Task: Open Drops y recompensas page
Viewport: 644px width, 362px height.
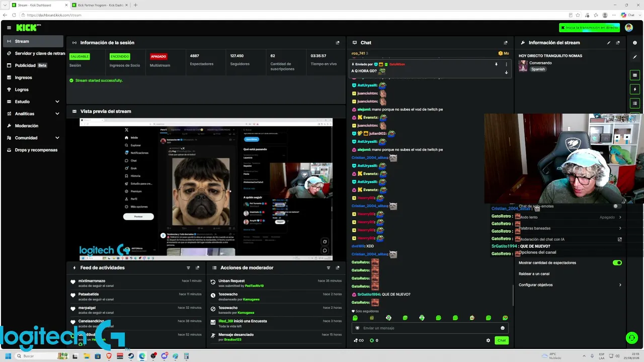Action: coord(34,150)
